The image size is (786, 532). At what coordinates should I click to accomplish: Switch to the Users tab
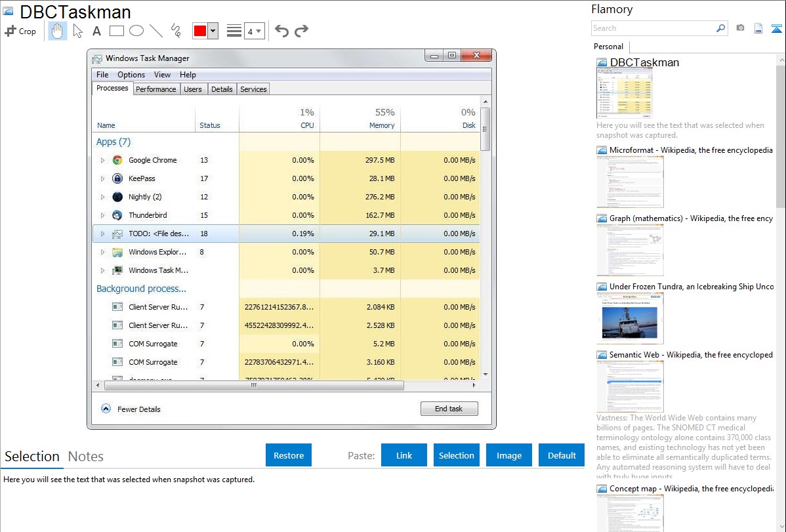192,89
